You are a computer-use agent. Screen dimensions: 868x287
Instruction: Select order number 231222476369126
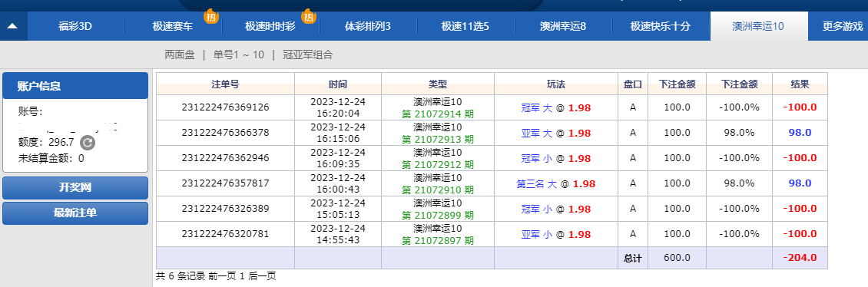[x=225, y=107]
